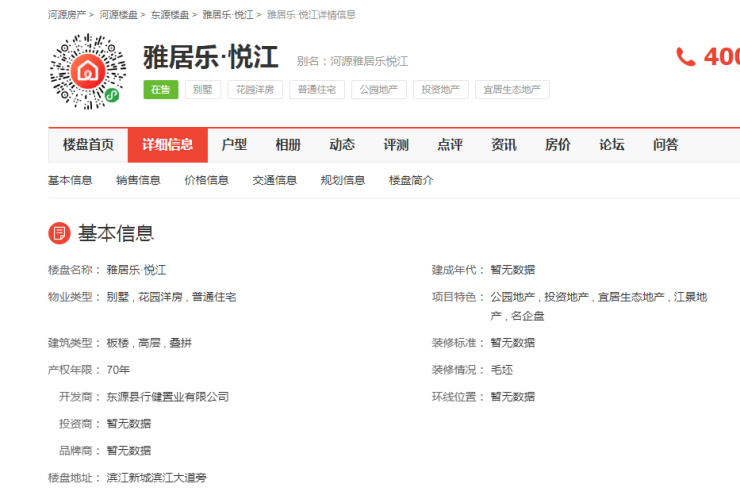Click the red phone icon
Image resolution: width=740 pixels, height=499 pixels.
coord(686,57)
